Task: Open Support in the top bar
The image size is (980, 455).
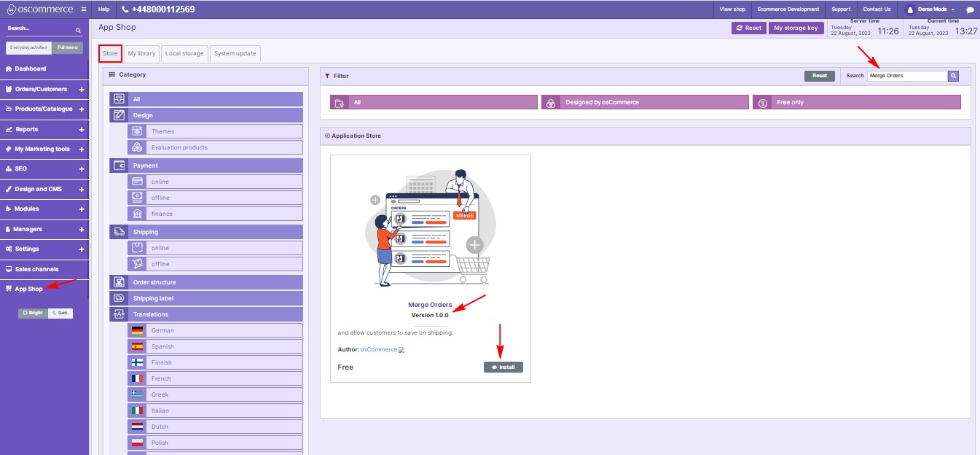Action: tap(841, 9)
